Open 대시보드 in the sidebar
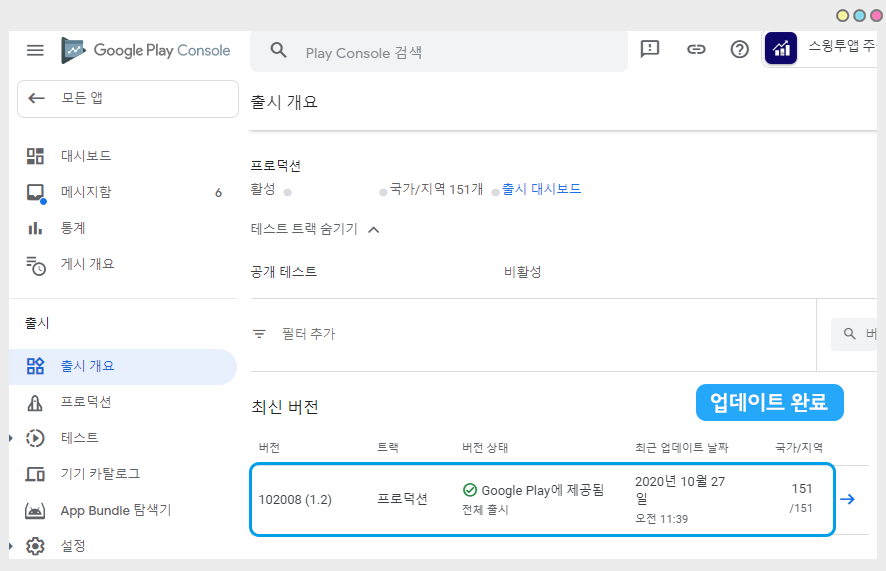The width and height of the screenshot is (886, 571). coord(85,156)
